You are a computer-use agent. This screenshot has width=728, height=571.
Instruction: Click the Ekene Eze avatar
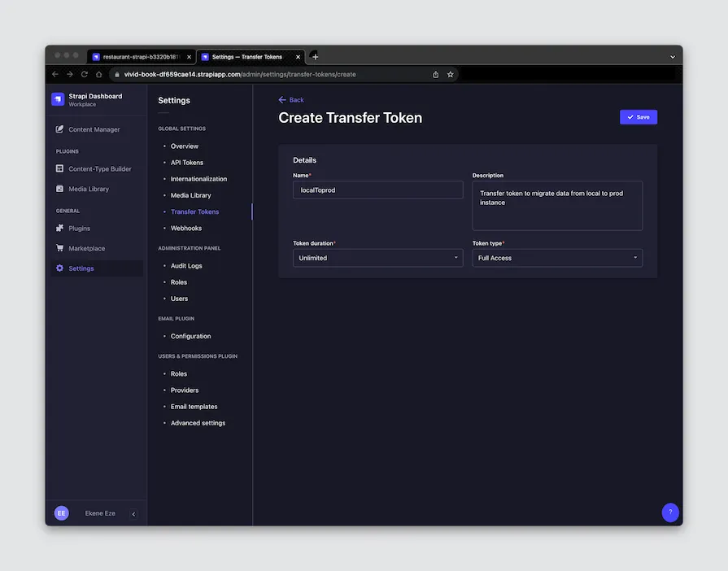coord(61,512)
